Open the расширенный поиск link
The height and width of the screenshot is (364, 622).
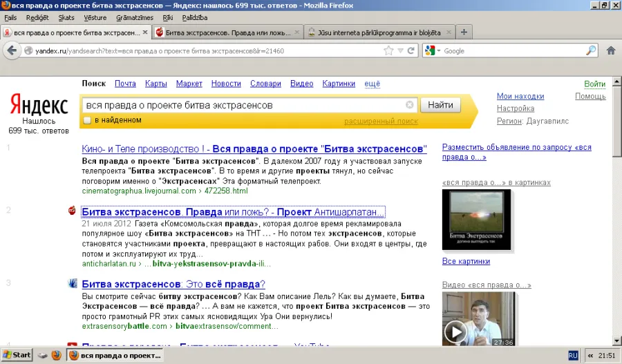381,121
